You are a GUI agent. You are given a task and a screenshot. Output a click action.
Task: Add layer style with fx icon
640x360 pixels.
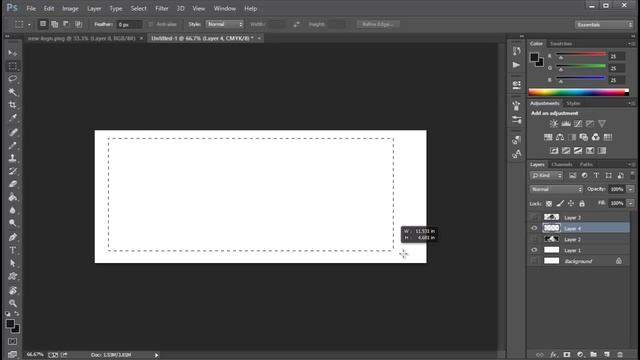(553, 355)
